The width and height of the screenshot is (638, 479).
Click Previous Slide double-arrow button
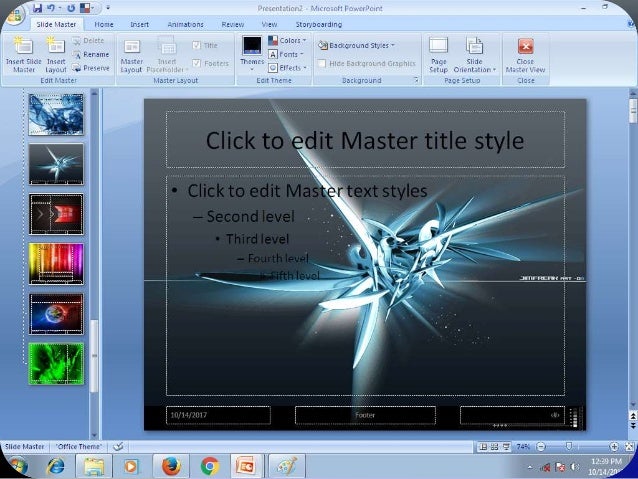[633, 416]
